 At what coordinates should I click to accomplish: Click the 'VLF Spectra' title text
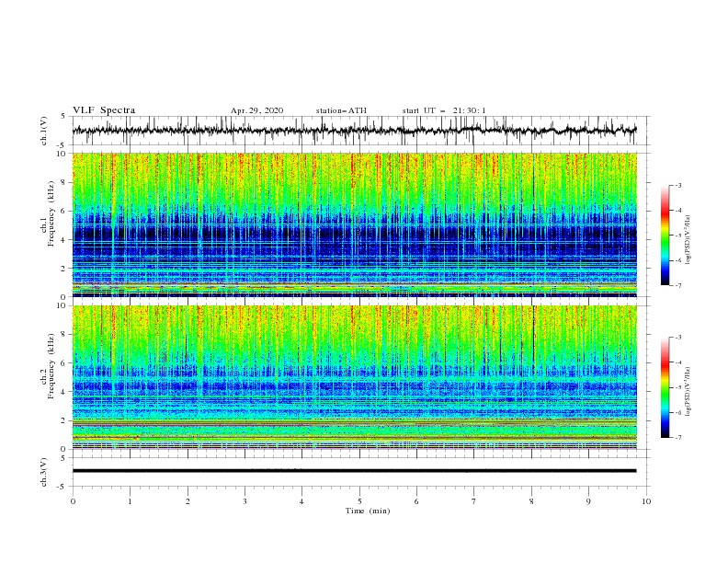click(x=104, y=110)
